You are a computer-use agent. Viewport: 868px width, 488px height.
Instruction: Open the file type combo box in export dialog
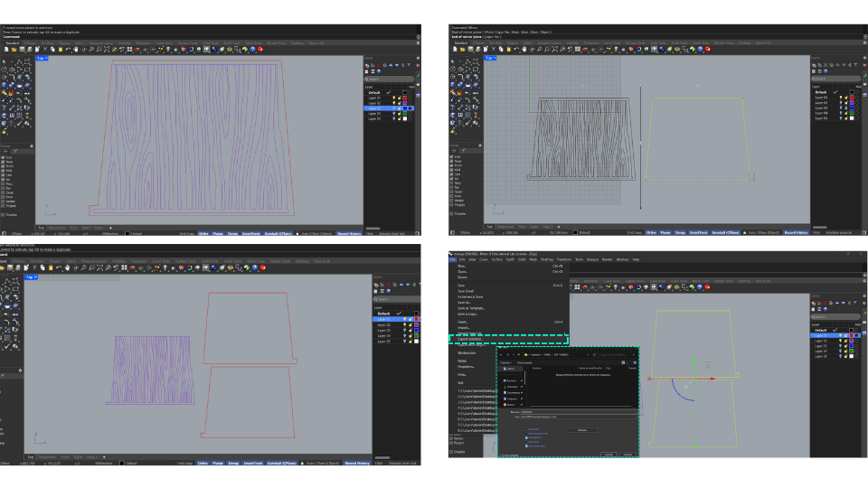[579, 417]
